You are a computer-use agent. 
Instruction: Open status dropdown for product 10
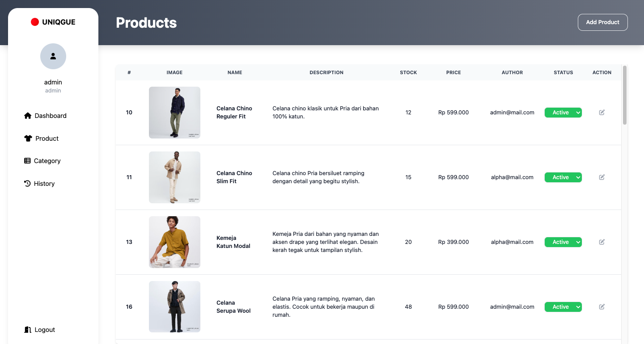(x=563, y=113)
